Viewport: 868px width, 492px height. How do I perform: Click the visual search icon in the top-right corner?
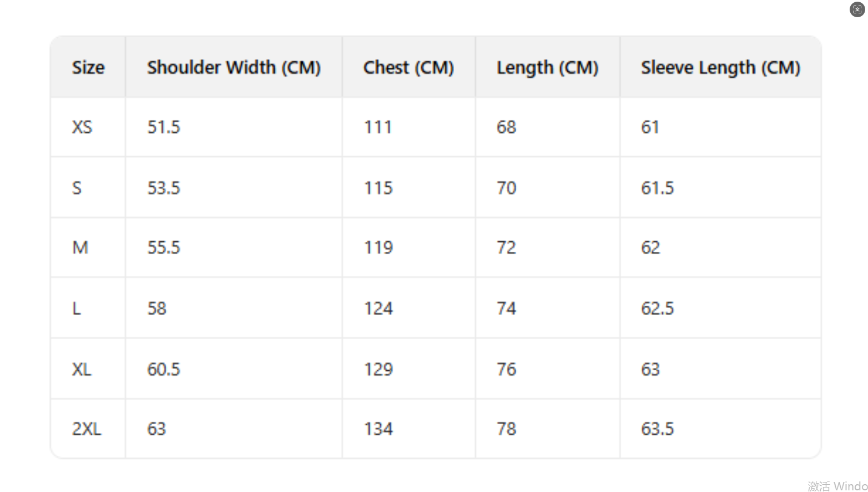click(857, 9)
